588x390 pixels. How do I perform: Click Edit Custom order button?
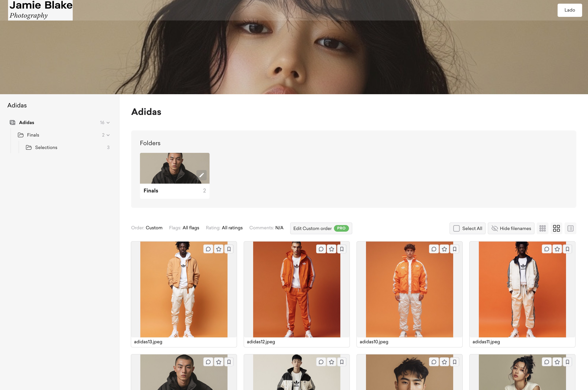click(321, 228)
